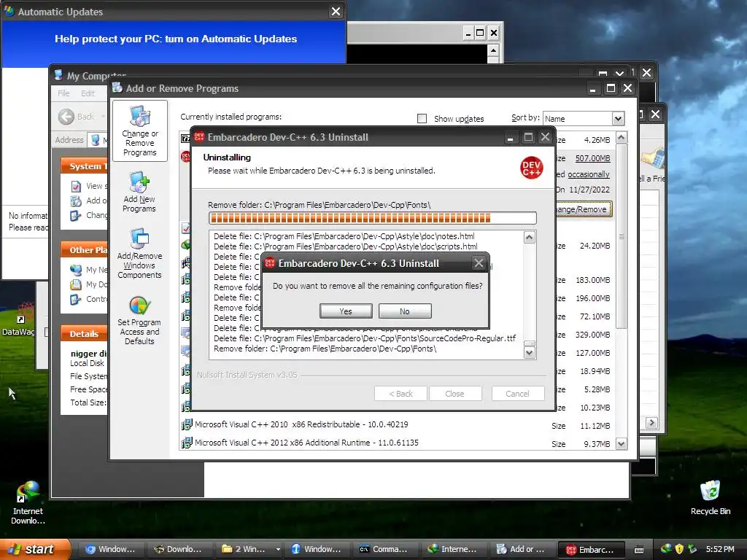Click the icon beside Visual C++ 2012 Runtime
This screenshot has width=747, height=560.
coord(186,443)
